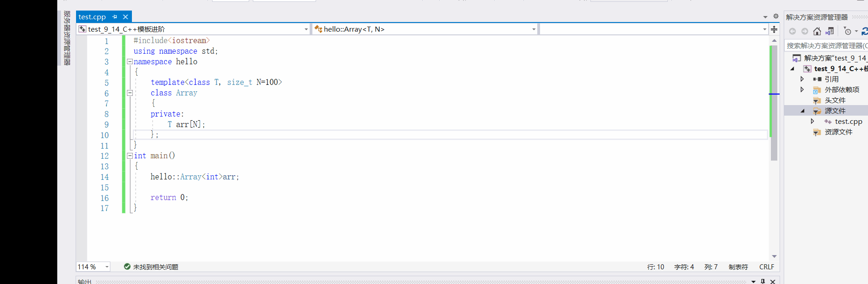Select the 解决方案 "test_9_14" solution node
The image size is (868, 284).
click(x=835, y=58)
